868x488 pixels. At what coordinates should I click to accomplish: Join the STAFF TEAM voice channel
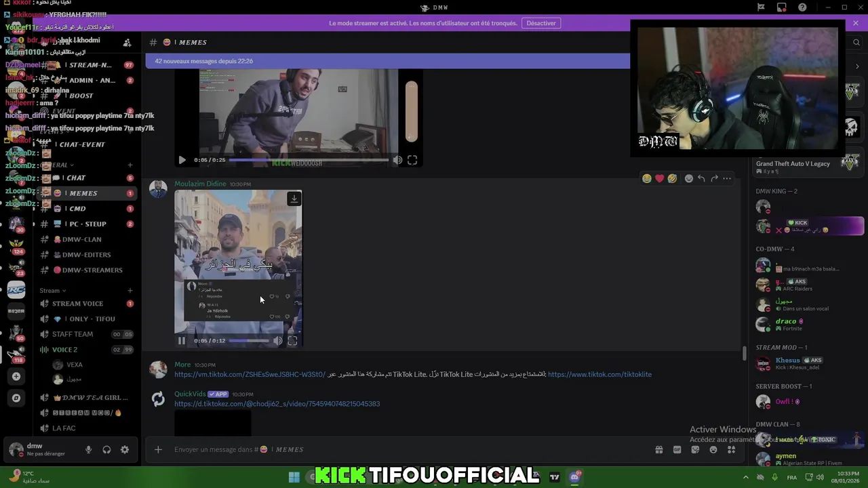[87, 334]
